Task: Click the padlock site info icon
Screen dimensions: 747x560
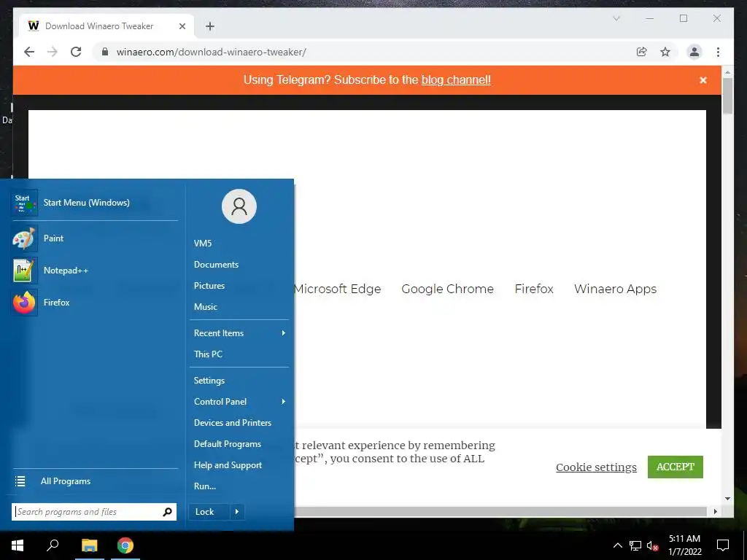Action: [105, 52]
